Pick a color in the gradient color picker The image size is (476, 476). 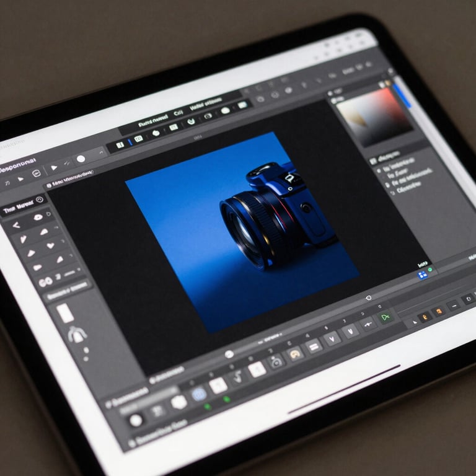[x=374, y=117]
